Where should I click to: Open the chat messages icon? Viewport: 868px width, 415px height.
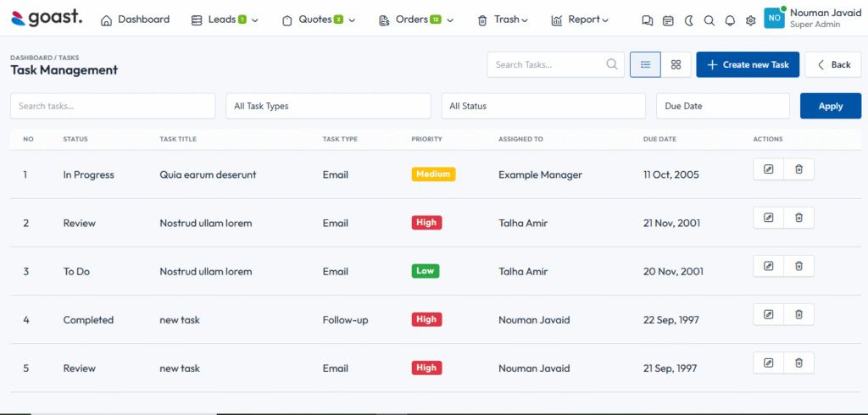point(647,20)
